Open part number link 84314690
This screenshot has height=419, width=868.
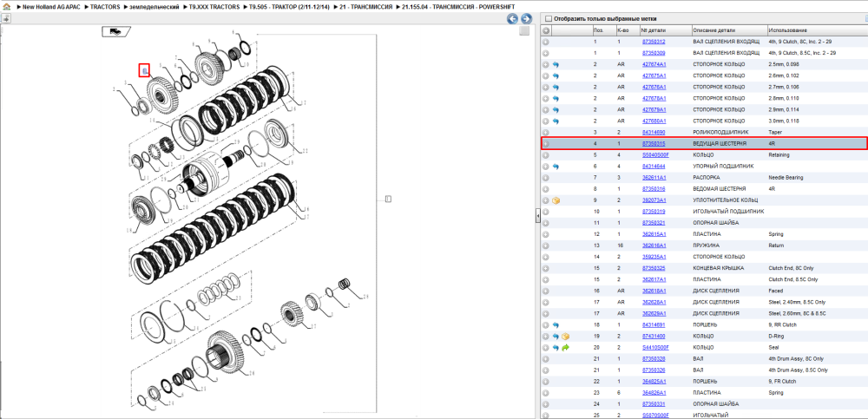tap(654, 132)
